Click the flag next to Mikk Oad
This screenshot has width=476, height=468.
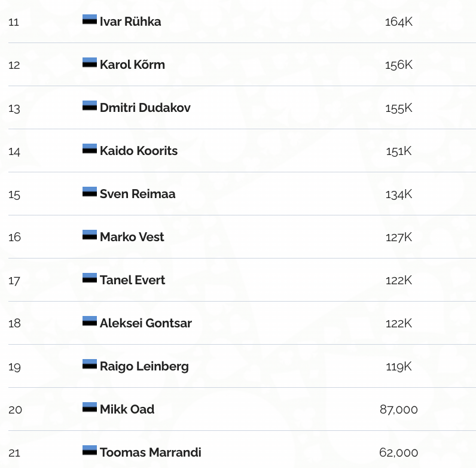89,408
